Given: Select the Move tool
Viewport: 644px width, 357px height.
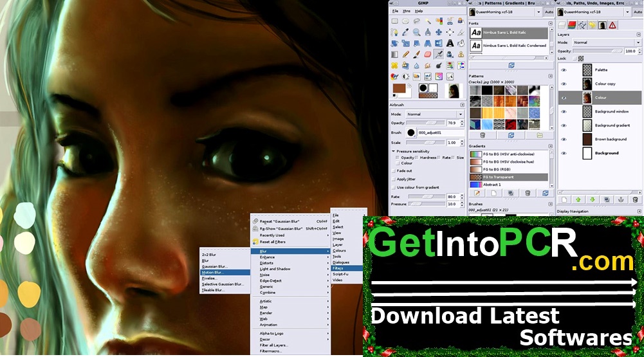Looking at the screenshot, I should click(x=439, y=32).
